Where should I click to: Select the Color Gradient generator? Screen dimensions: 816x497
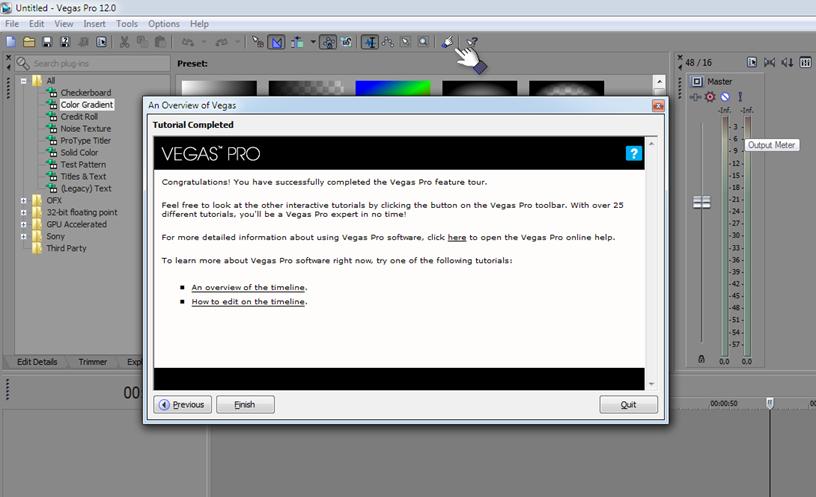(86, 105)
